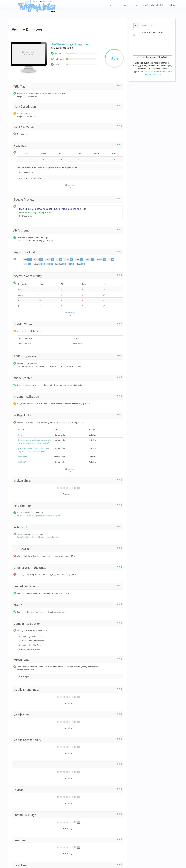Click the 'followers' keyword cloud tag

[39, 264]
